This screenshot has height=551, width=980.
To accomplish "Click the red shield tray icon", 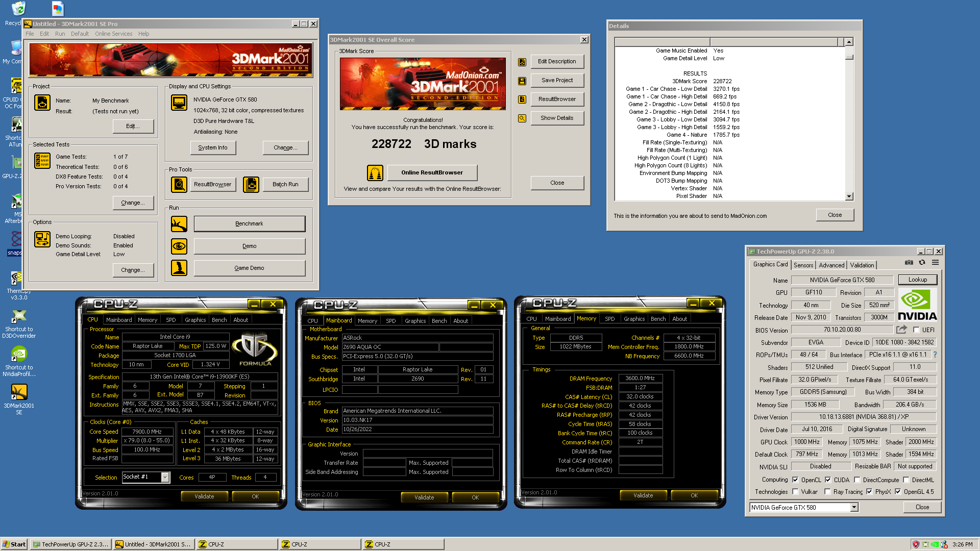I will 916,544.
